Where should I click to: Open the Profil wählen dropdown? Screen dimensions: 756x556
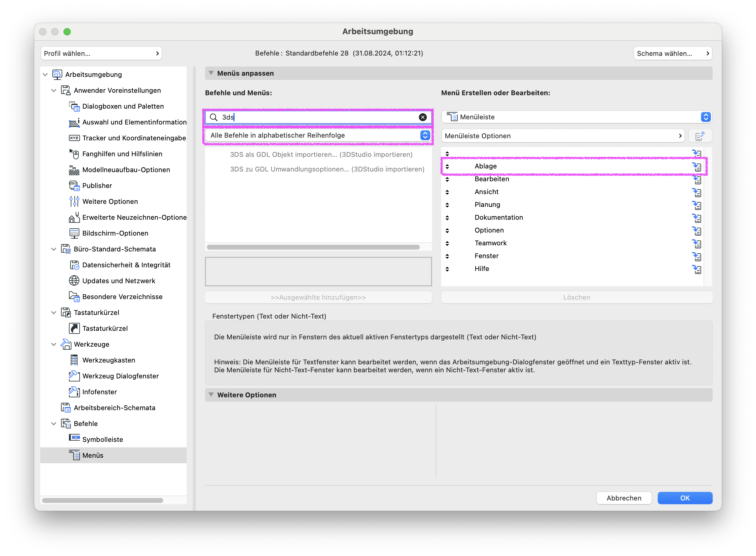[101, 53]
